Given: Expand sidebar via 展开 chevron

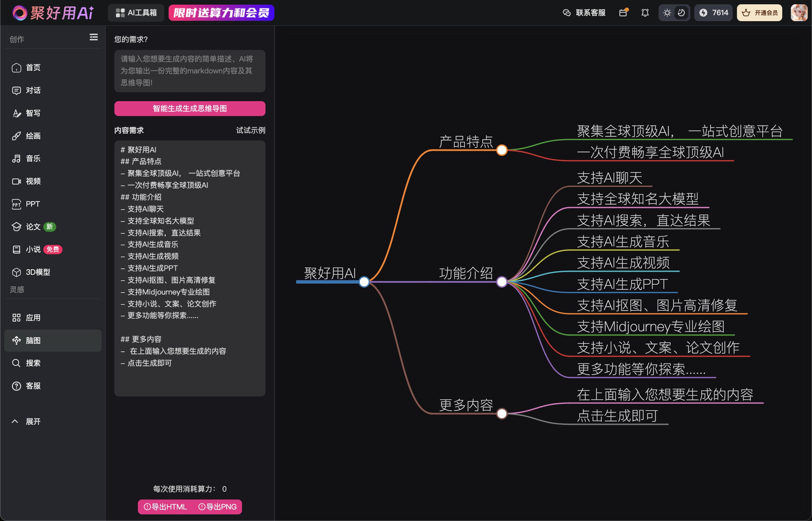Looking at the screenshot, I should tap(15, 421).
